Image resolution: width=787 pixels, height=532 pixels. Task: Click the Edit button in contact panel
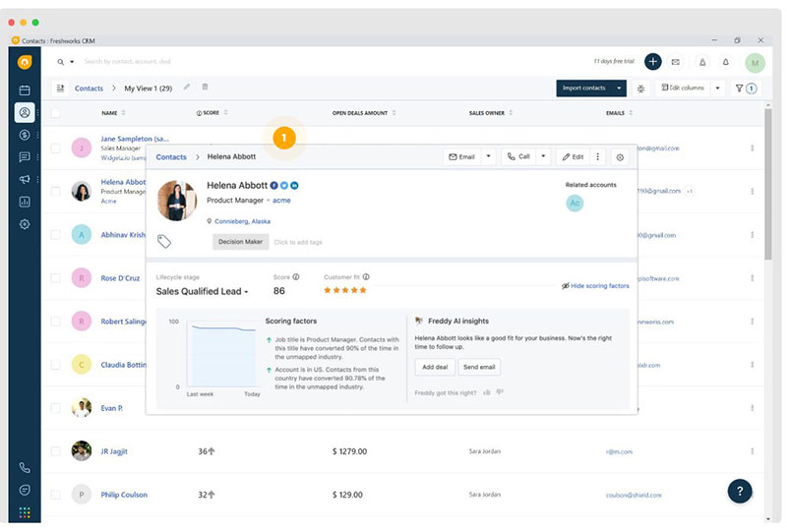(x=574, y=156)
